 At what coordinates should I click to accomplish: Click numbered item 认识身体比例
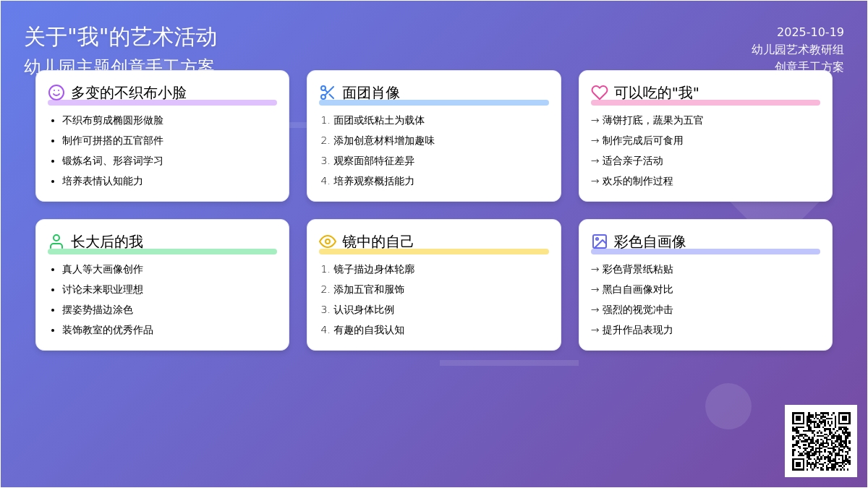click(x=364, y=310)
